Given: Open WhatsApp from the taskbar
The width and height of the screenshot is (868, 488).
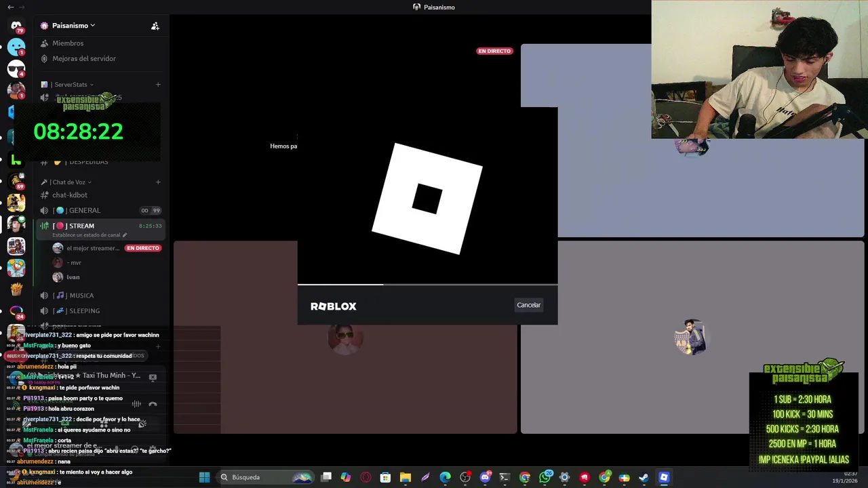Looking at the screenshot, I should [x=545, y=477].
